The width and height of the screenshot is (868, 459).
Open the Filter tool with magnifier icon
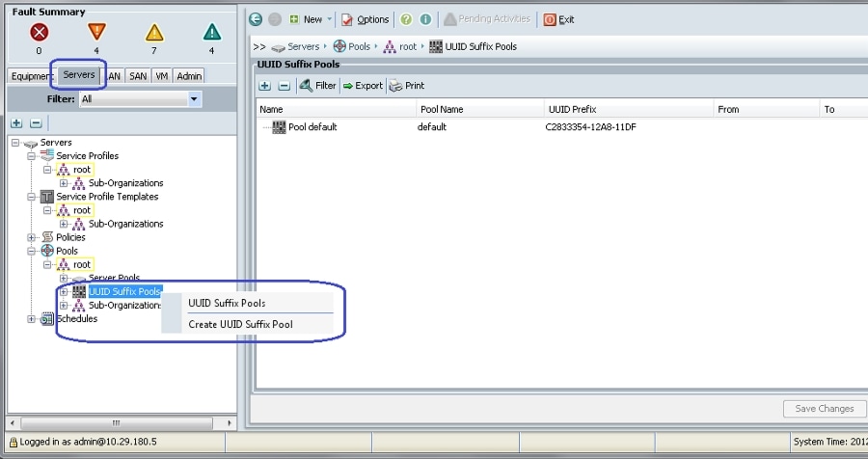(x=317, y=85)
